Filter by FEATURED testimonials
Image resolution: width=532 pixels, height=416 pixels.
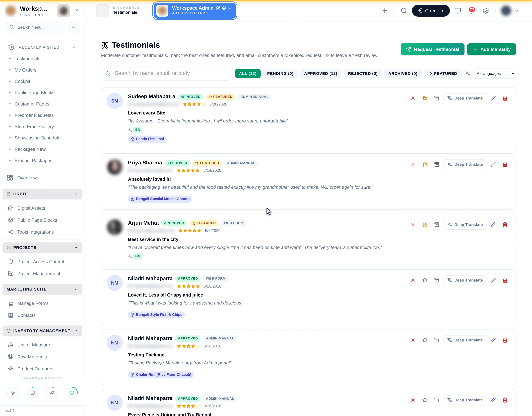(x=442, y=73)
